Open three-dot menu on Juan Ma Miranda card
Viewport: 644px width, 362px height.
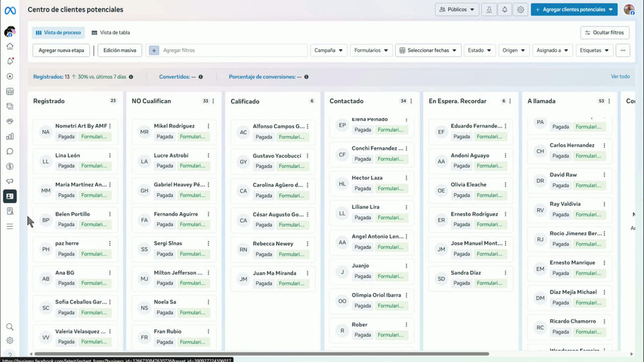[x=307, y=273]
